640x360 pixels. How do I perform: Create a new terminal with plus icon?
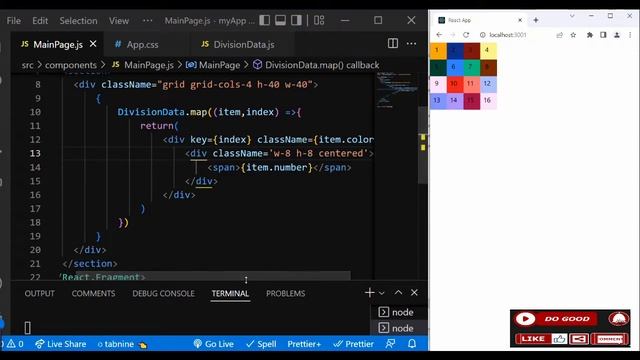369,293
